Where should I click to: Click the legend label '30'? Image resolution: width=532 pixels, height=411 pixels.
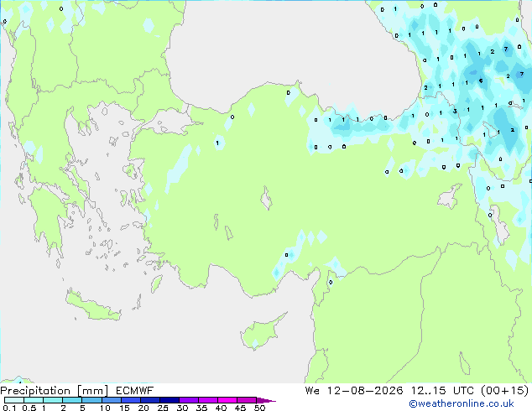[x=182, y=408]
